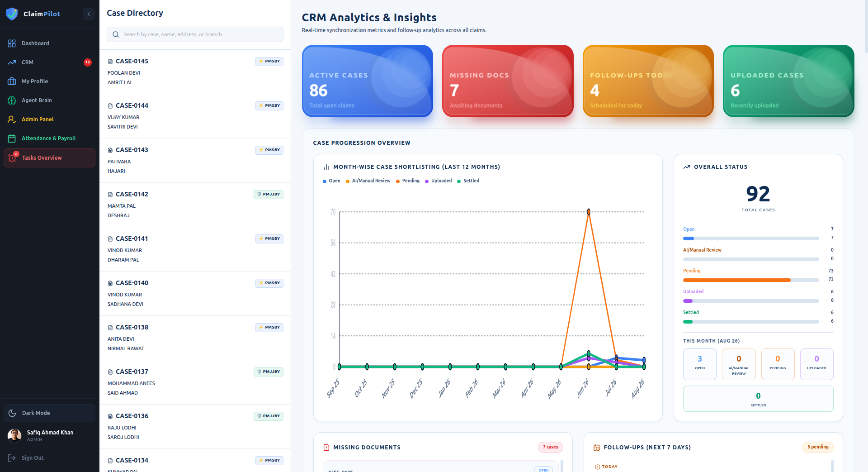
Task: Click the Overall Status trend icon
Action: click(x=687, y=167)
